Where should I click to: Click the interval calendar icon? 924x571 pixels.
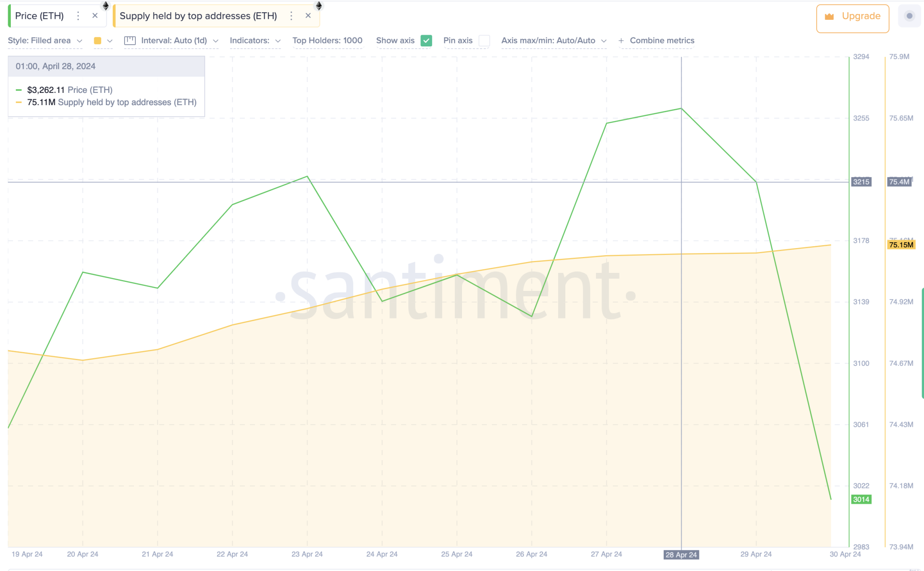point(130,40)
